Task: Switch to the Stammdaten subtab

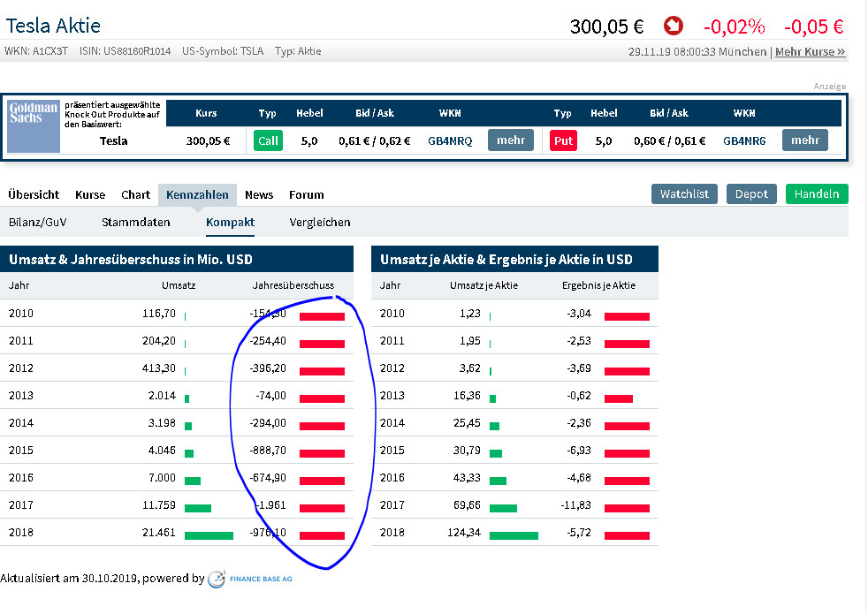Action: point(135,223)
